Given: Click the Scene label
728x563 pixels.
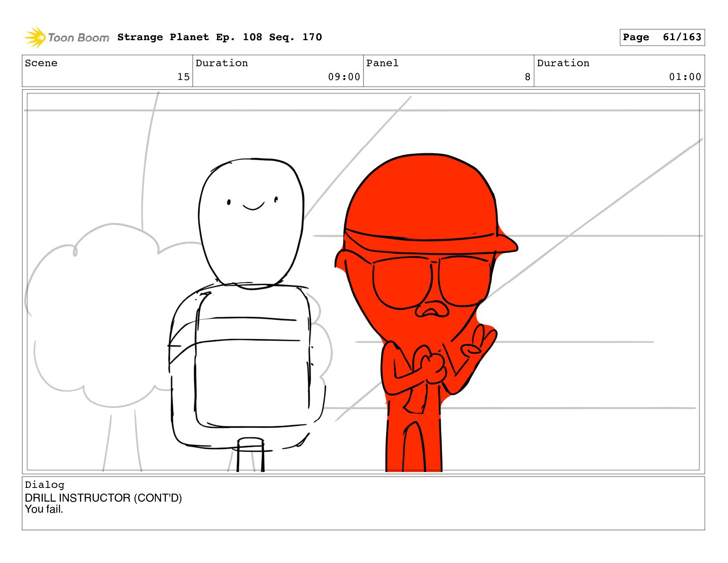Looking at the screenshot, I should click(x=41, y=63).
